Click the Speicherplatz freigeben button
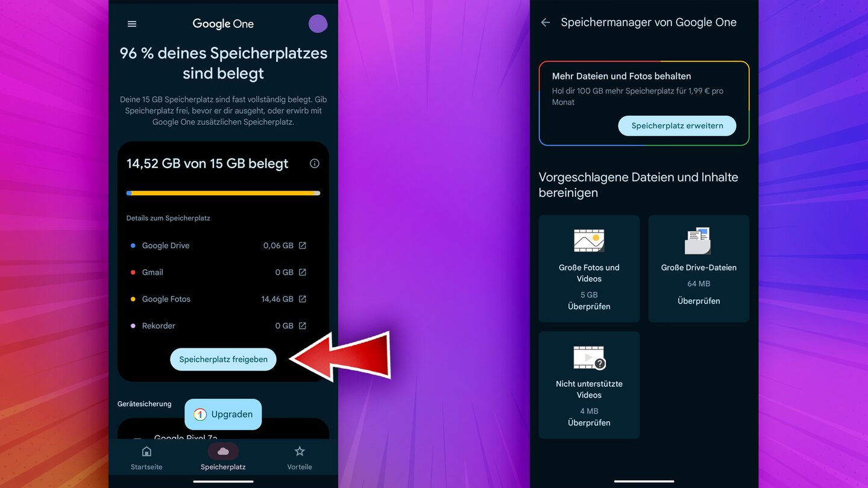The image size is (868, 488). pyautogui.click(x=223, y=359)
